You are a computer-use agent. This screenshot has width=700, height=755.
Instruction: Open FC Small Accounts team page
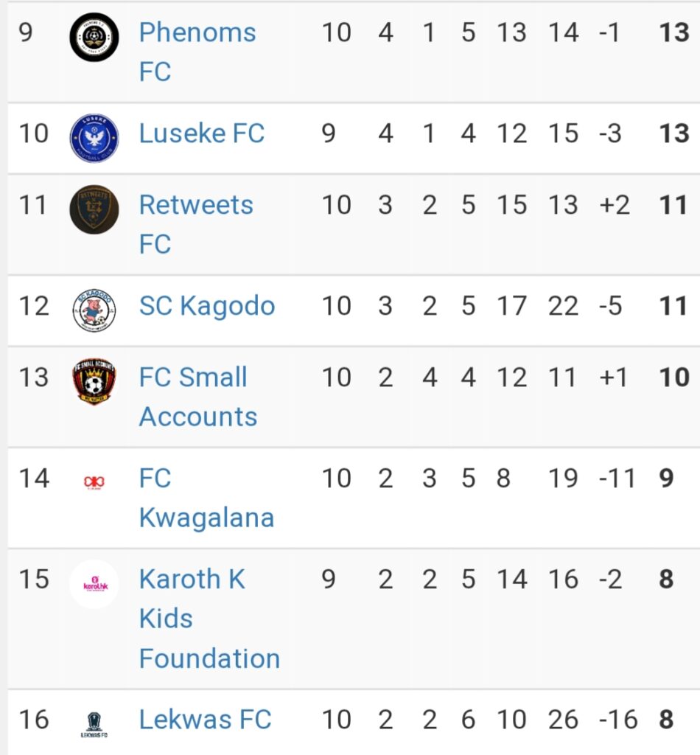tap(197, 397)
